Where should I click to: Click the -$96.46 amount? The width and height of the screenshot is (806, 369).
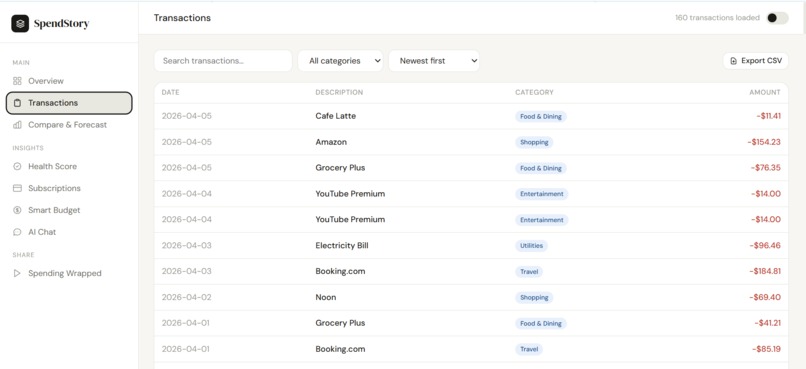[x=765, y=246]
